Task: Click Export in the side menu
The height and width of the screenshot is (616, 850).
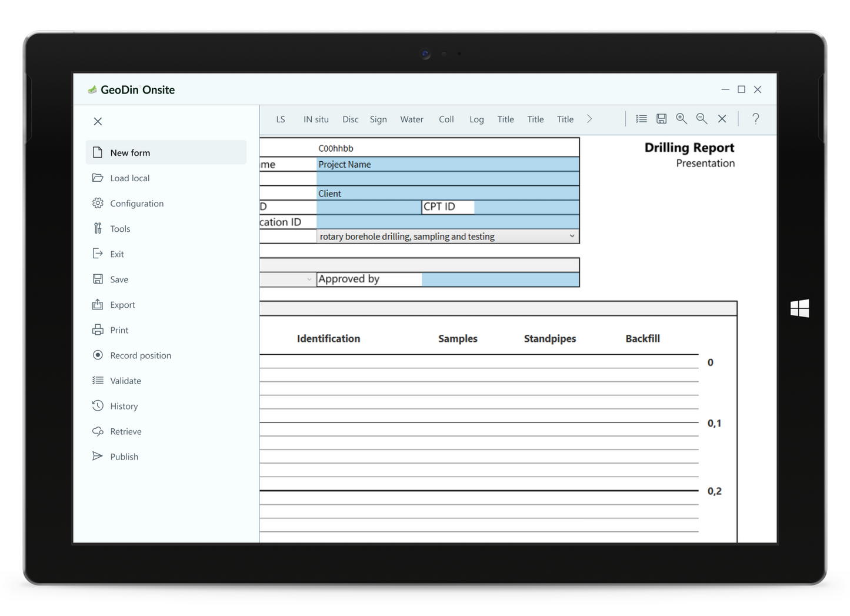Action: pyautogui.click(x=122, y=305)
